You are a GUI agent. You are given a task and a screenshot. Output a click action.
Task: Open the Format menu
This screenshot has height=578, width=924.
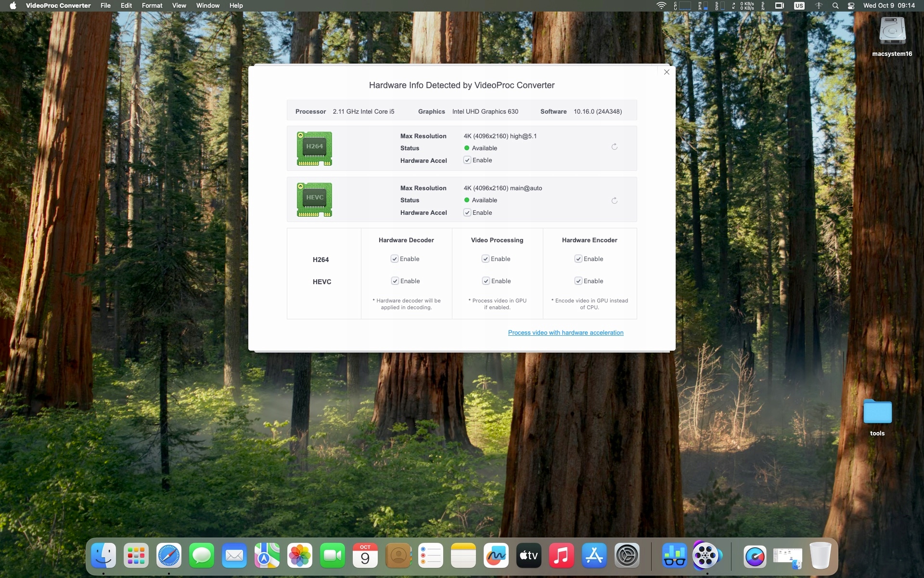pos(152,6)
